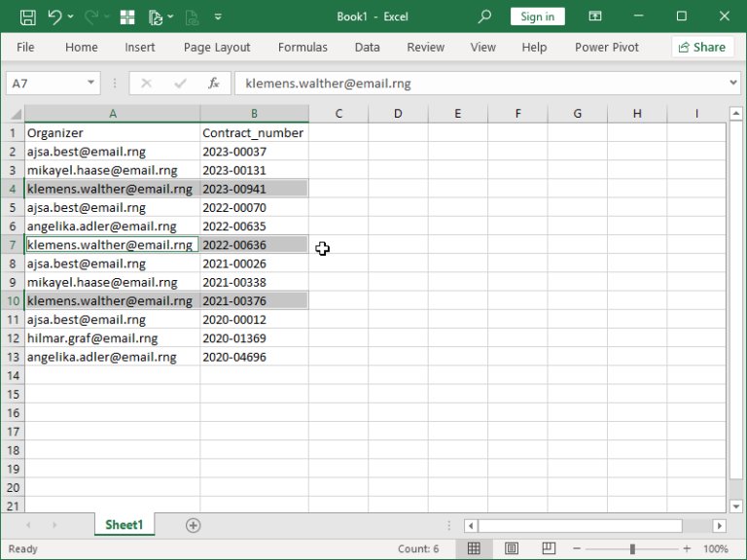Click horizontal scrollbar left arrow

coord(471,526)
